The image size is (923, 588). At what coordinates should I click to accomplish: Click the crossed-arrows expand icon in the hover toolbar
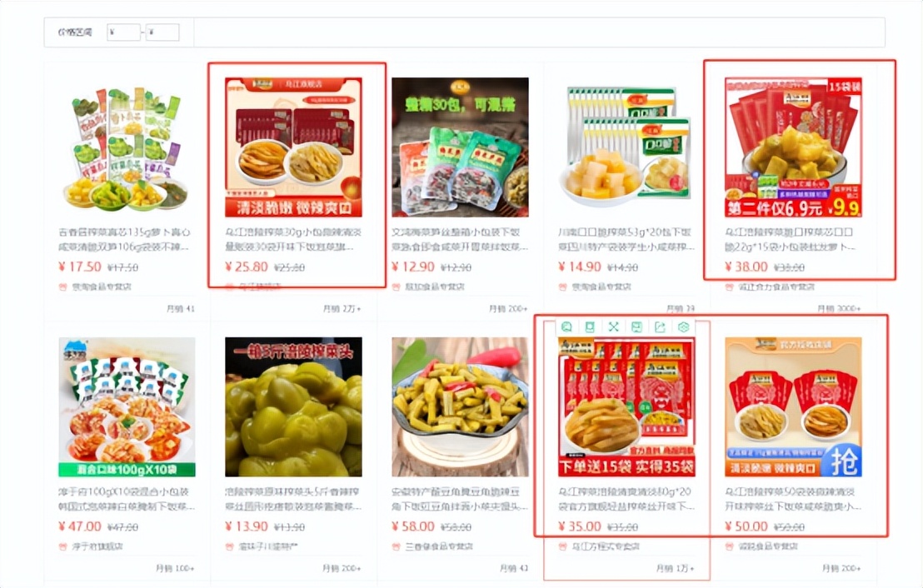click(x=613, y=326)
